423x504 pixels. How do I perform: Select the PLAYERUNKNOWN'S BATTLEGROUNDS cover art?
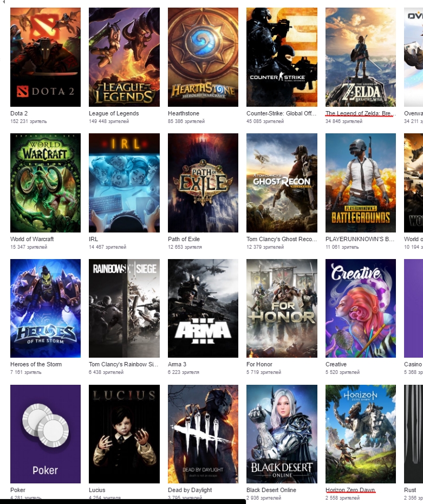coord(360,183)
